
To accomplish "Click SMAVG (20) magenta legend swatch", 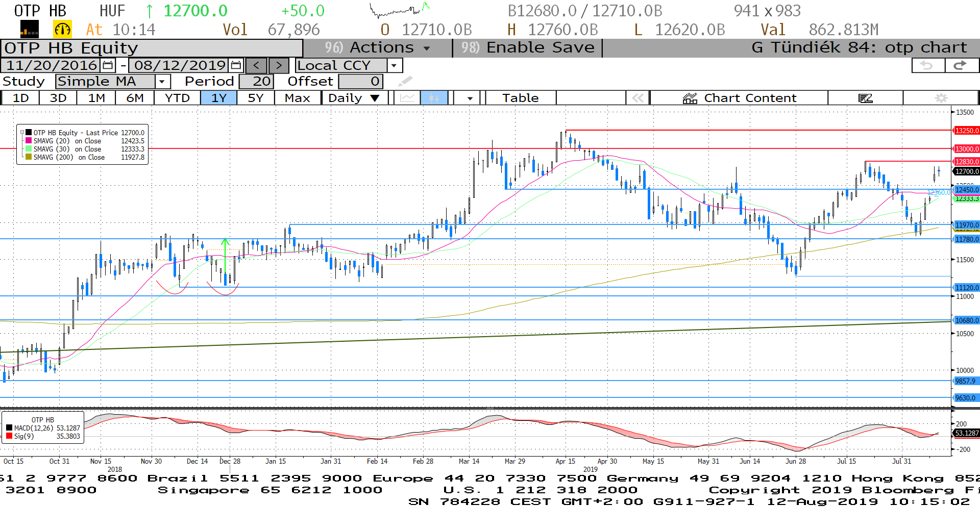I will pyautogui.click(x=29, y=140).
